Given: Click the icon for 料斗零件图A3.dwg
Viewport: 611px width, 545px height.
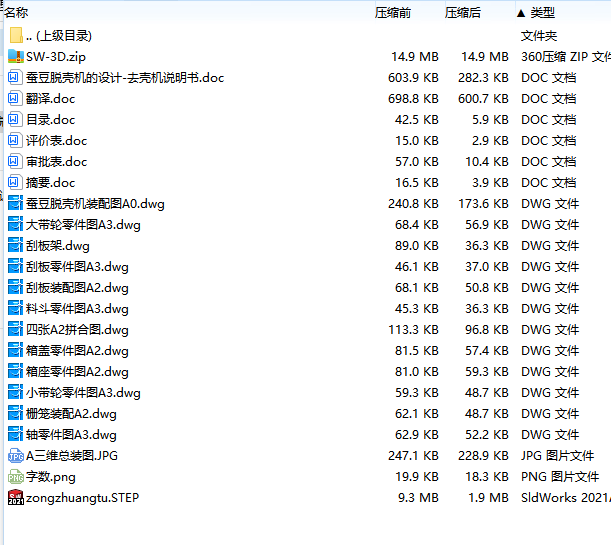Looking at the screenshot, I should (16, 309).
